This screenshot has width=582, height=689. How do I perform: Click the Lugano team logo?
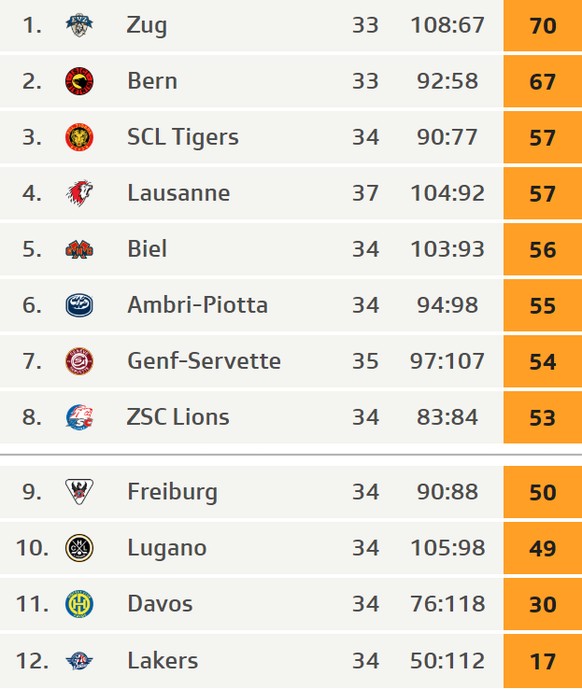tap(79, 548)
